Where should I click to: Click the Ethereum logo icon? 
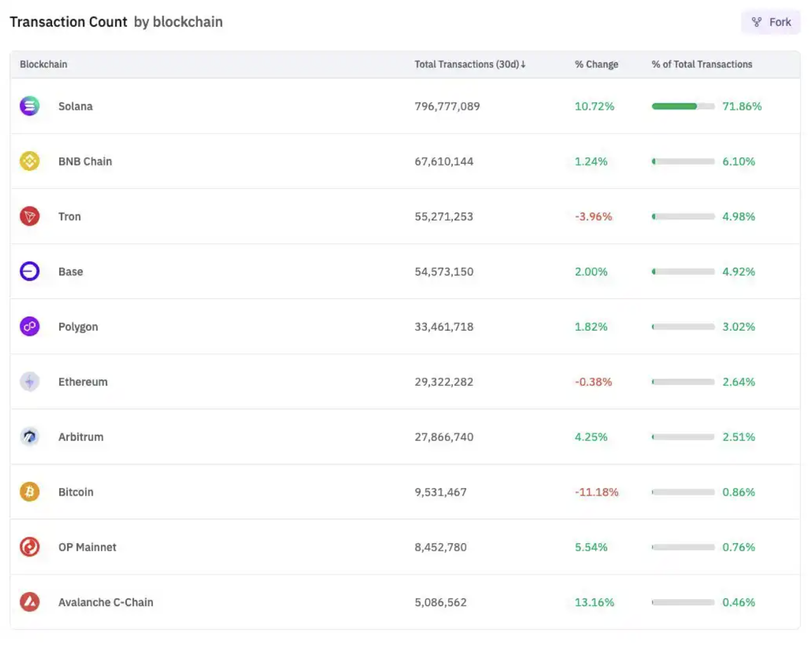click(x=30, y=382)
